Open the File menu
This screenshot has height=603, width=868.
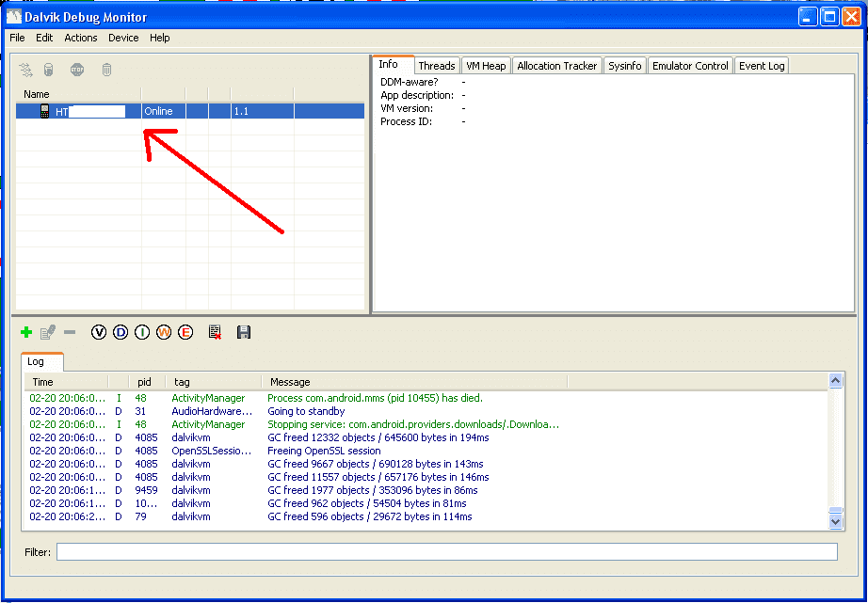click(17, 38)
